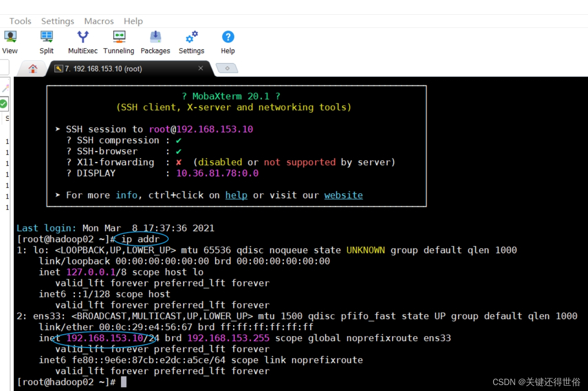Click 'mtu 65536' in the lo line
The height and width of the screenshot is (391, 588).
coord(206,250)
